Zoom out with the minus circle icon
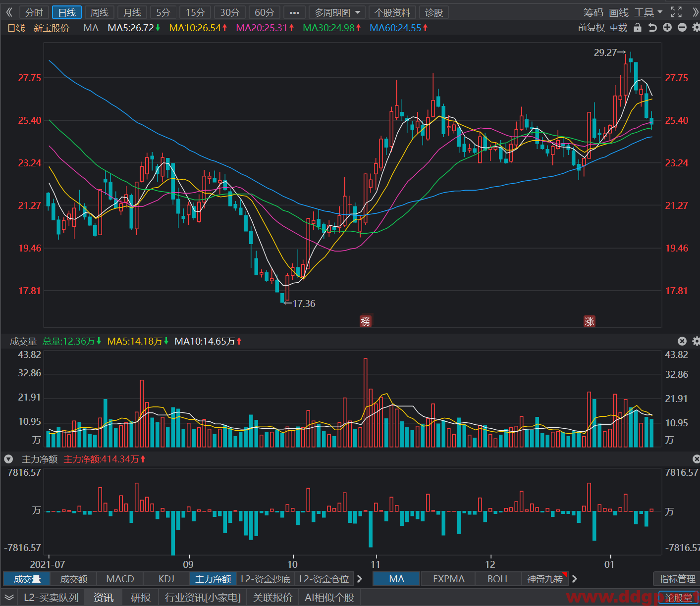This screenshot has height=606, width=700. pyautogui.click(x=682, y=28)
